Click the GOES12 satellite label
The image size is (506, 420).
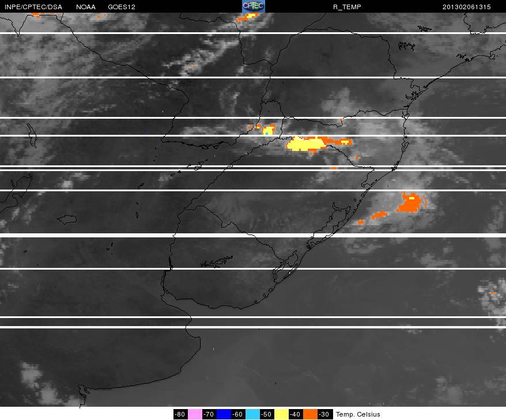(122, 7)
